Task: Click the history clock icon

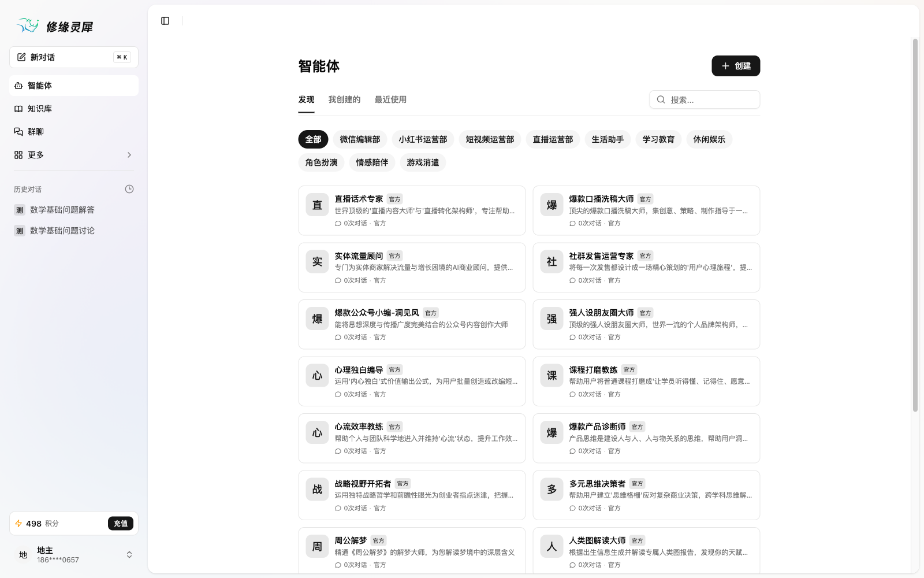Action: (129, 189)
